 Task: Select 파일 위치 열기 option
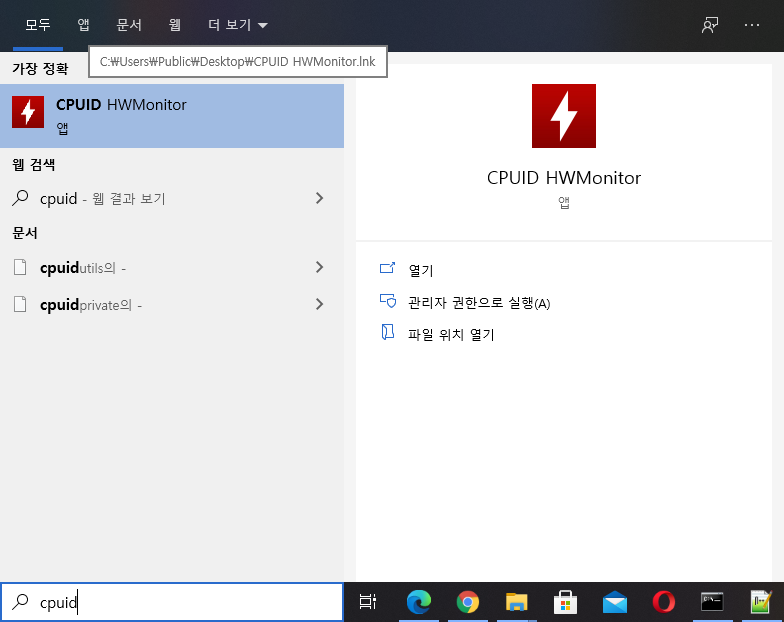[451, 334]
